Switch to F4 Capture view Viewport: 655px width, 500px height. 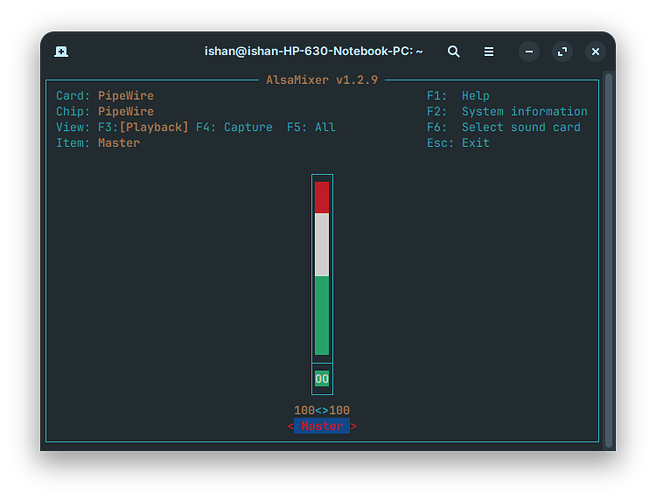(234, 127)
